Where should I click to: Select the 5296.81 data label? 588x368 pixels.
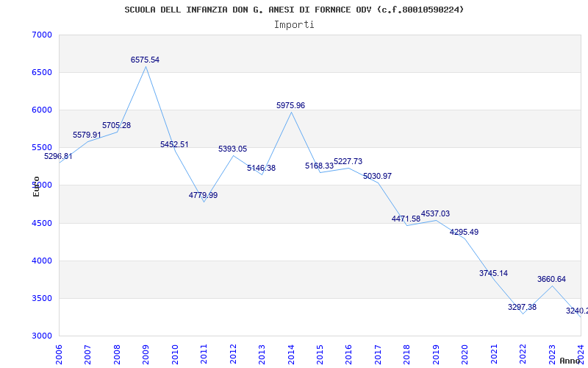coord(58,156)
